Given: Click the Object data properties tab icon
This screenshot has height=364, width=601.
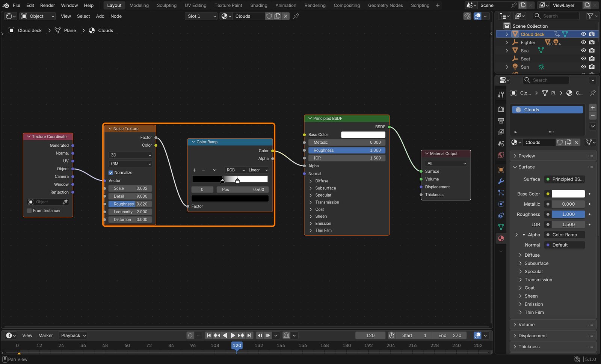Looking at the screenshot, I should tap(501, 227).
